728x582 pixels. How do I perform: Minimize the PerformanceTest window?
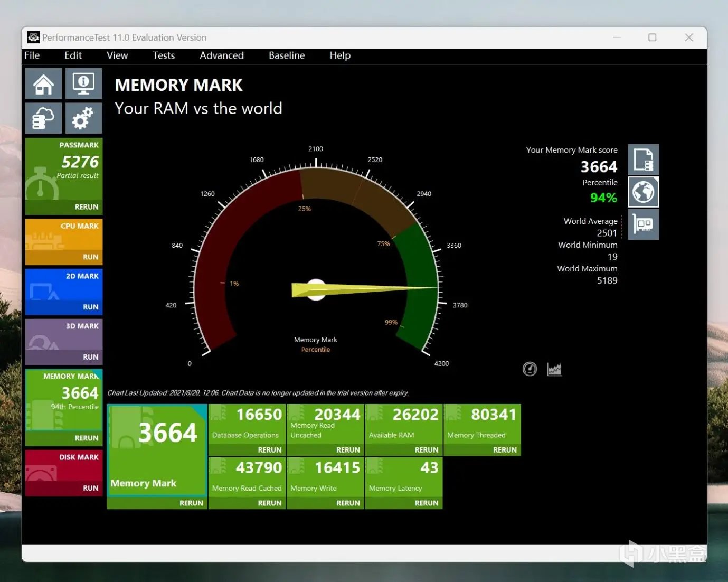[x=617, y=37]
